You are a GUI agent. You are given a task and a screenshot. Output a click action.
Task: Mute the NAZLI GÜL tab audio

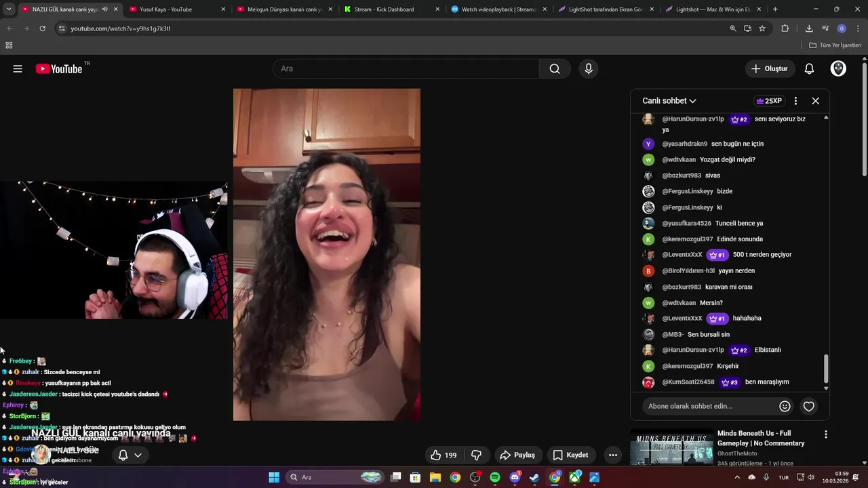(104, 9)
